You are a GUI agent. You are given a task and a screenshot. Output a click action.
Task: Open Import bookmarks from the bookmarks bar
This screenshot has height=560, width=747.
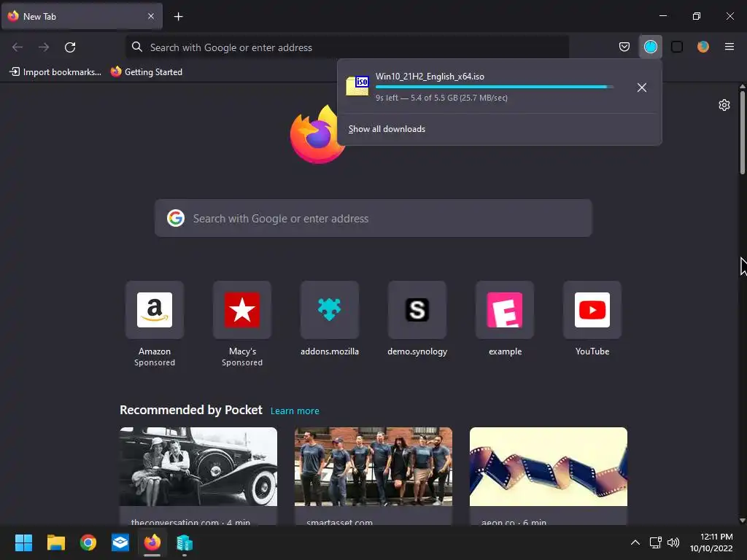[55, 72]
